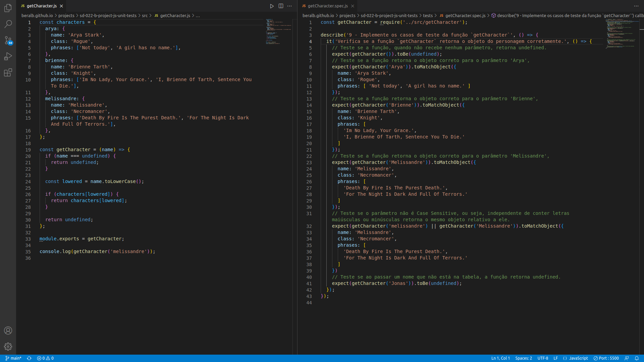This screenshot has width=644, height=362.
Task: Click 'expect(getCharacter()).toBe(undefined);' line
Action: click(387, 54)
